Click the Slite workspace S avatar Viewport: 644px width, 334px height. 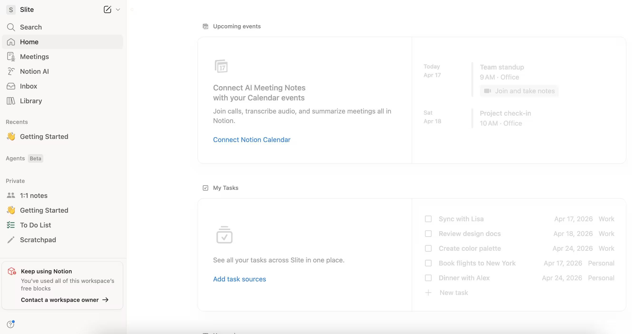(x=11, y=10)
